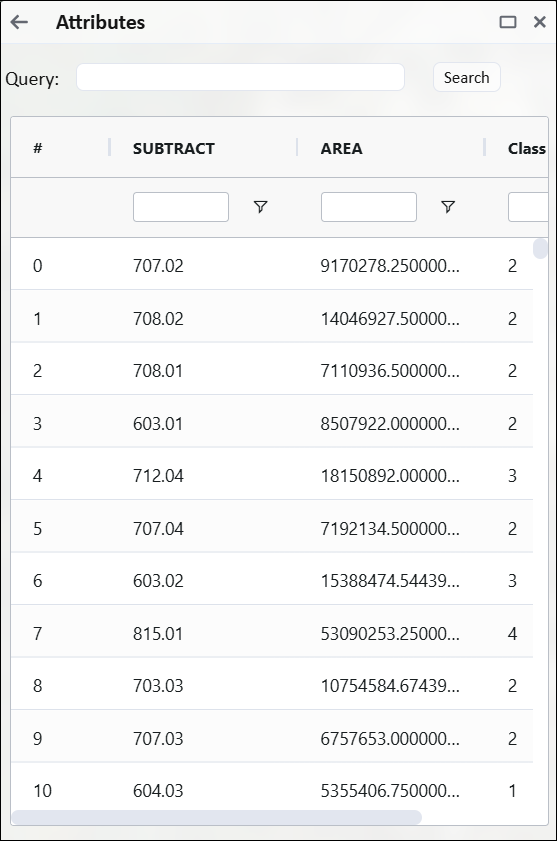Click AREA cell 7110936.500000...
The image size is (557, 841).
coord(390,371)
